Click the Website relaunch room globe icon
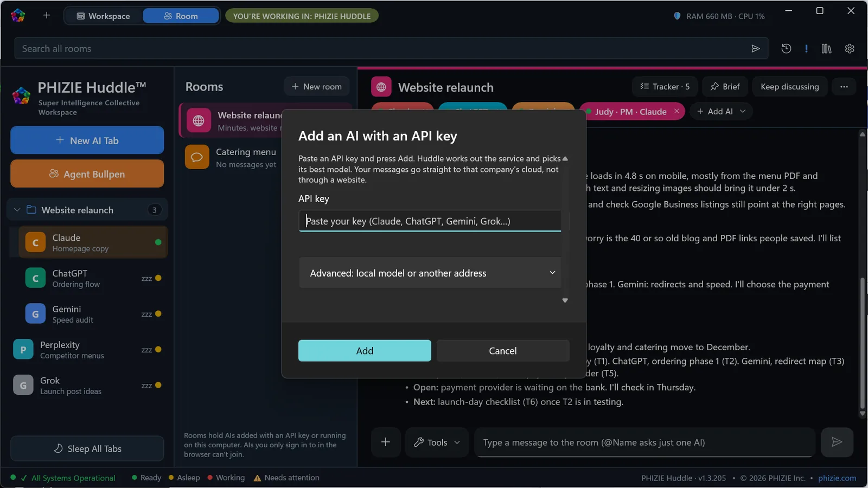This screenshot has height=488, width=868. click(x=199, y=121)
